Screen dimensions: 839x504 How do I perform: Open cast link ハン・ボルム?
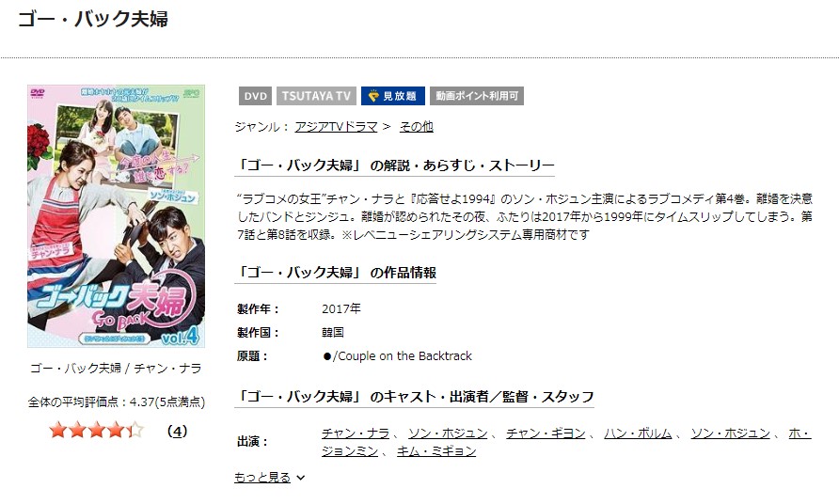point(638,433)
